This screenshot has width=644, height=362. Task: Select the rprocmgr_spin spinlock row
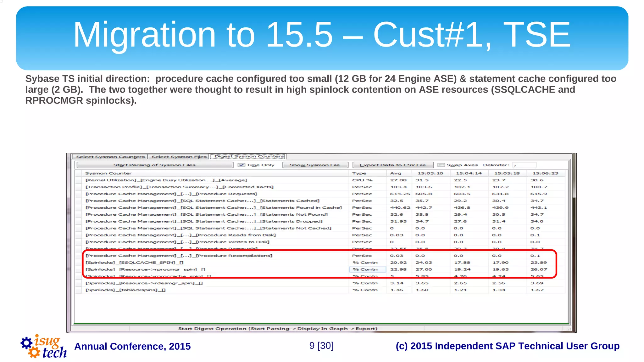click(320, 269)
